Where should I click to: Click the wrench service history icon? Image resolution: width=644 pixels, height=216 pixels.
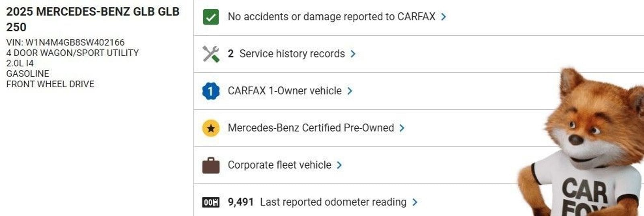click(x=211, y=54)
